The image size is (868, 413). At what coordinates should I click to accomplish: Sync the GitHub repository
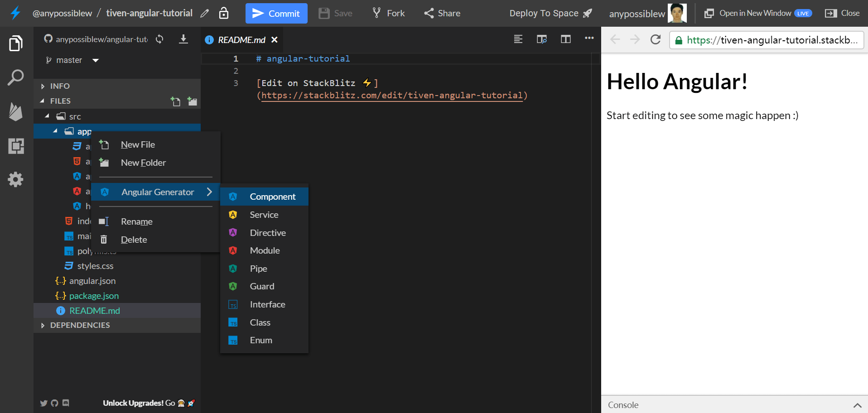pos(159,39)
